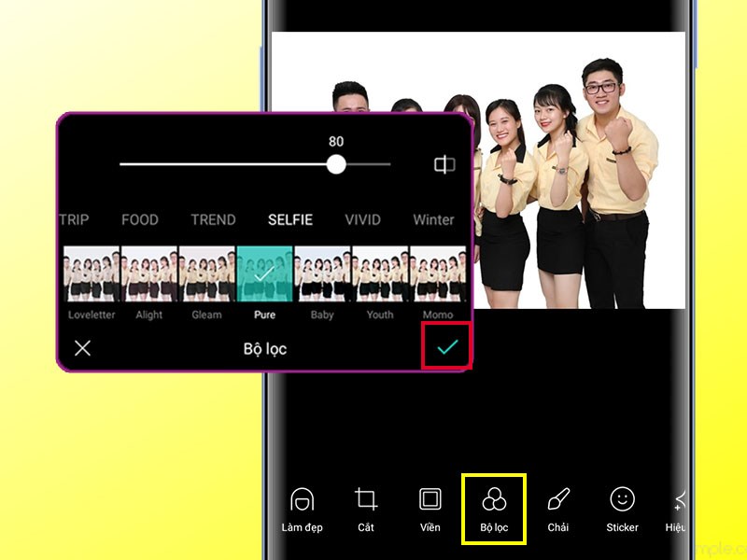Viewport: 747px width, 560px height.
Task: Select the Winter filter category
Action: click(x=433, y=219)
